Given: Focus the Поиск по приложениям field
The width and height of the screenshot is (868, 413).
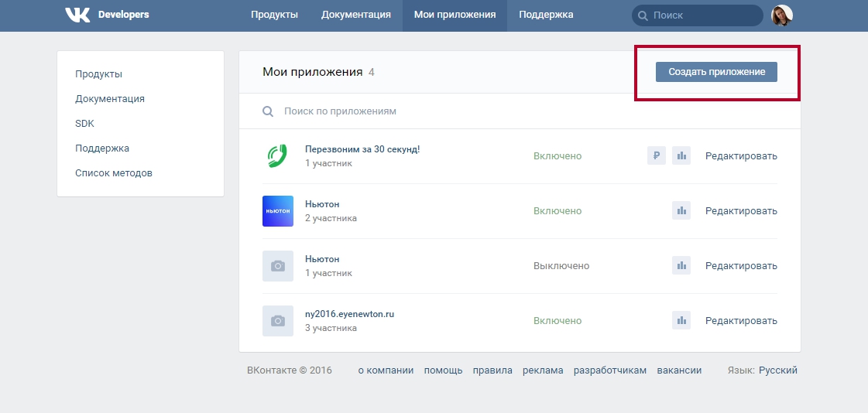Looking at the screenshot, I should pyautogui.click(x=520, y=111).
